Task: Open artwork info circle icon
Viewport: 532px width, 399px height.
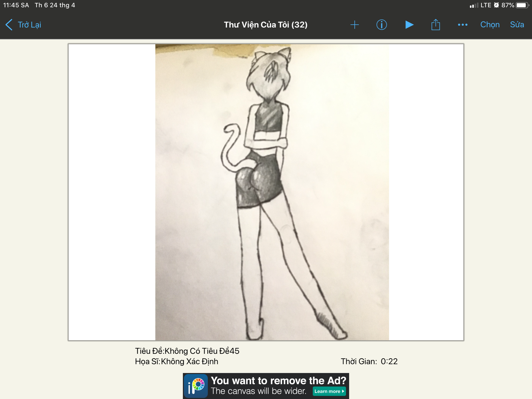Action: [x=382, y=25]
